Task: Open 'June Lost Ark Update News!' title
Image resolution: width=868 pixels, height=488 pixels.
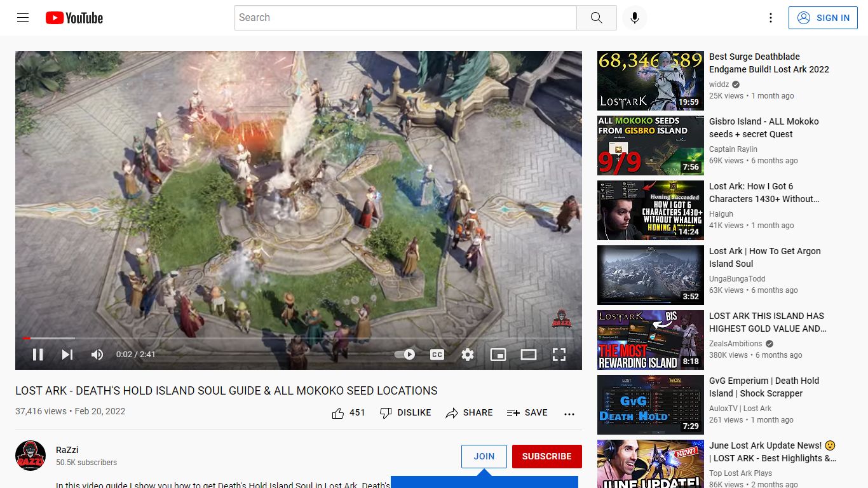Action: [x=773, y=452]
